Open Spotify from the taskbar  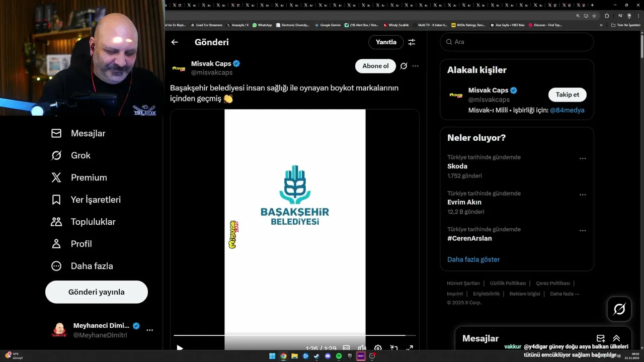[339, 356]
